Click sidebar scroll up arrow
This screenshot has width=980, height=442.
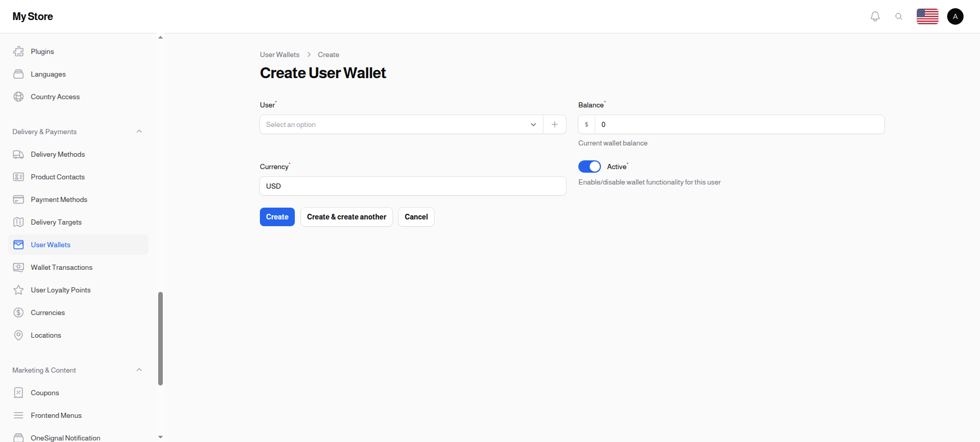(x=160, y=38)
